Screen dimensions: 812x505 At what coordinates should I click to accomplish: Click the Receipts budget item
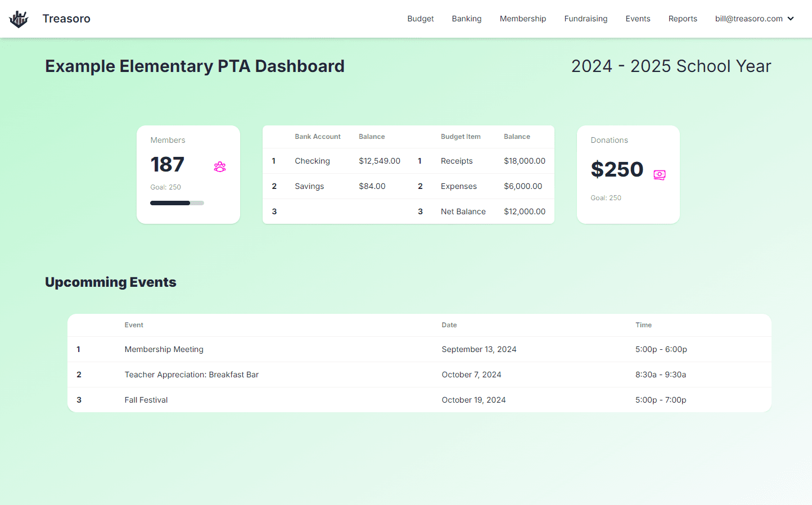457,161
